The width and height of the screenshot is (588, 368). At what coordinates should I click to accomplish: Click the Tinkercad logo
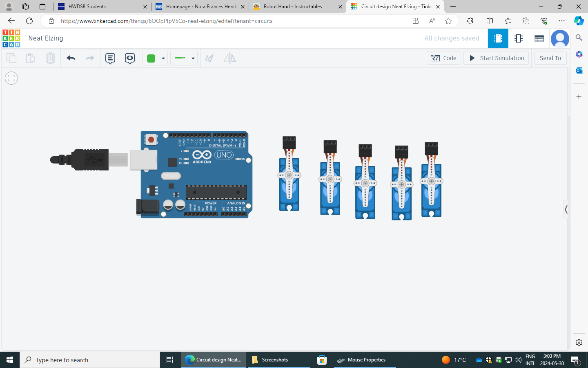pos(11,38)
